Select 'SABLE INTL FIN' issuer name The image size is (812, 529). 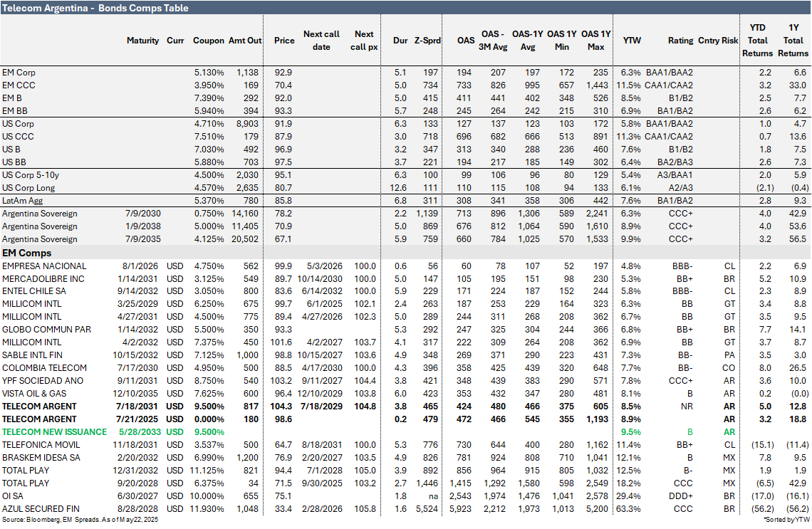pyautogui.click(x=32, y=355)
